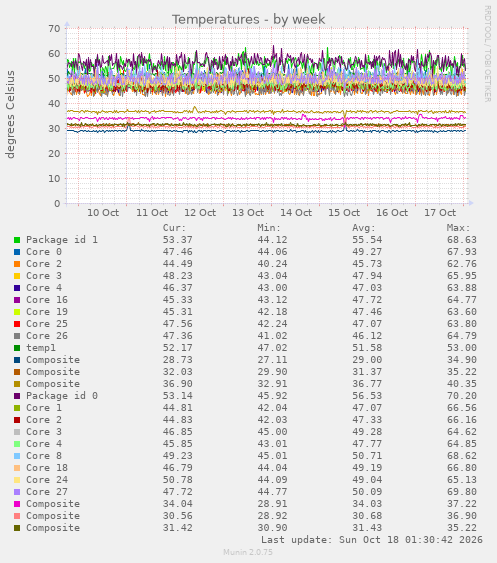Click the peach Core 18 legend swatch

(17, 468)
